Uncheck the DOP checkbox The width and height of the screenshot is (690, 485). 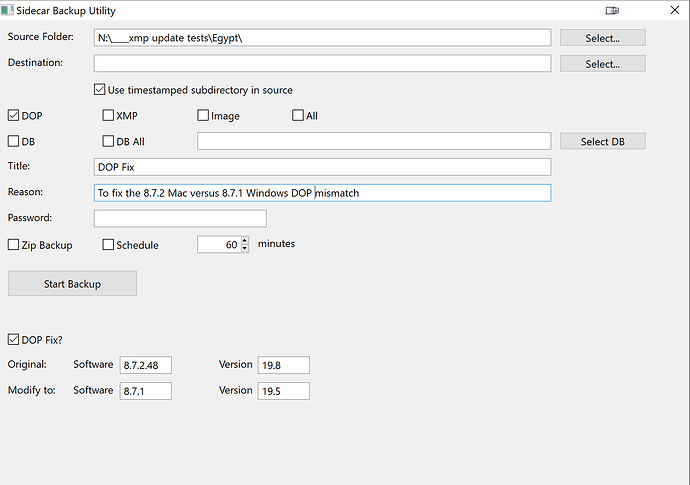[x=14, y=116]
